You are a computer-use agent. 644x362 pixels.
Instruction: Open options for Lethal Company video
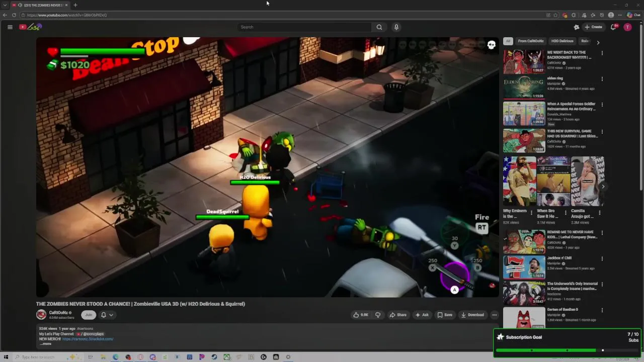click(x=602, y=233)
